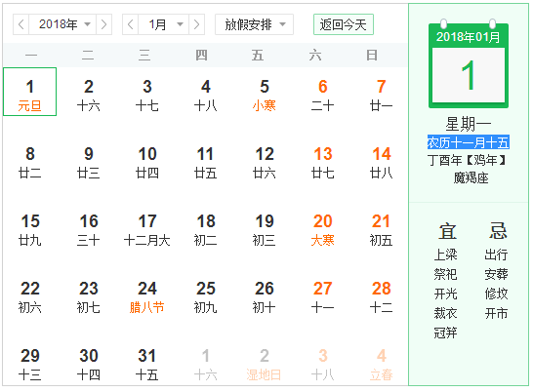Screen dimensions: 533x392
Task: Click 开市 in the 忌 list
Action: tap(496, 313)
